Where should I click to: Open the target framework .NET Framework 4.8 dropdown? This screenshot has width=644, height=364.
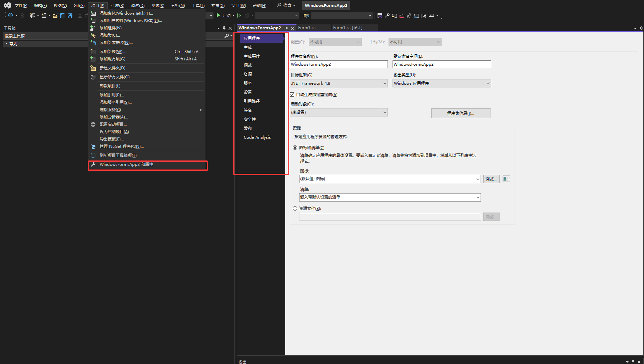[x=339, y=83]
